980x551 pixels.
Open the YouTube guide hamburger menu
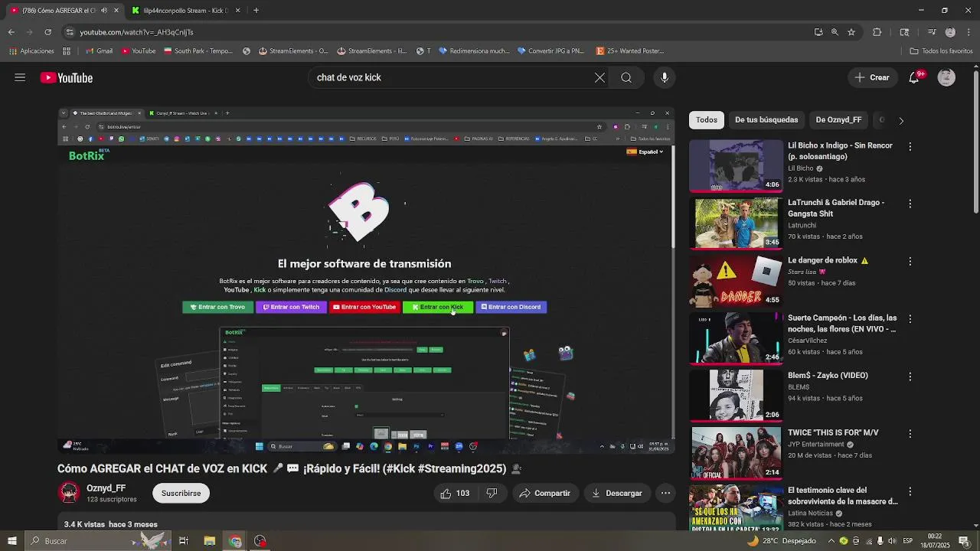point(20,77)
